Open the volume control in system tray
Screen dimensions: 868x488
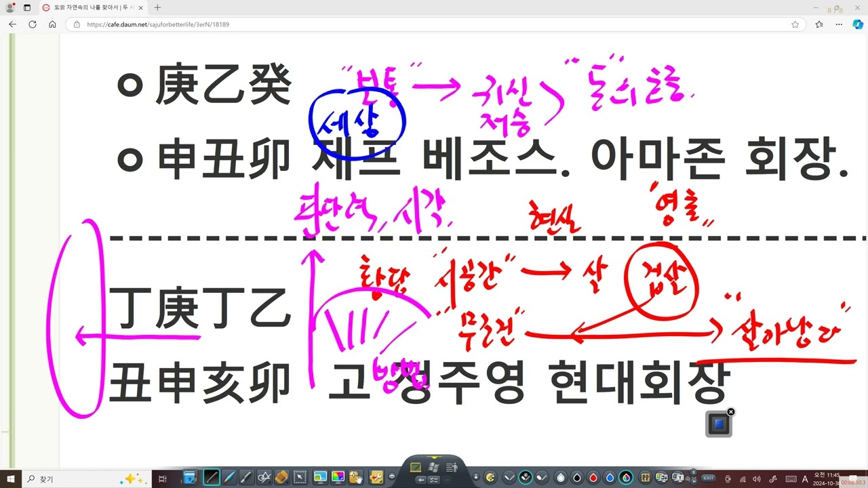pos(756,479)
